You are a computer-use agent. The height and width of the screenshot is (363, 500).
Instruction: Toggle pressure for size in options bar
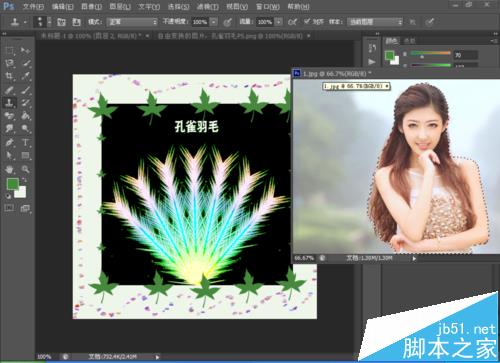tap(430, 22)
